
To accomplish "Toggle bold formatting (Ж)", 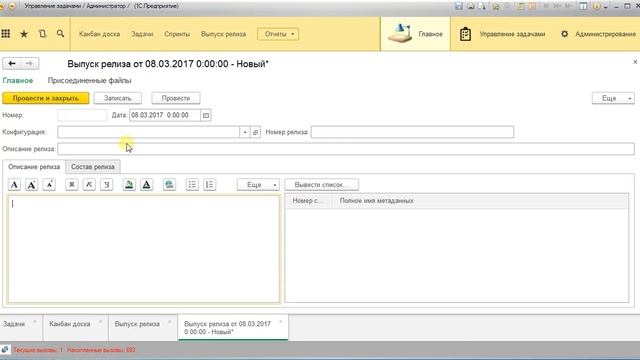I will click(x=71, y=184).
